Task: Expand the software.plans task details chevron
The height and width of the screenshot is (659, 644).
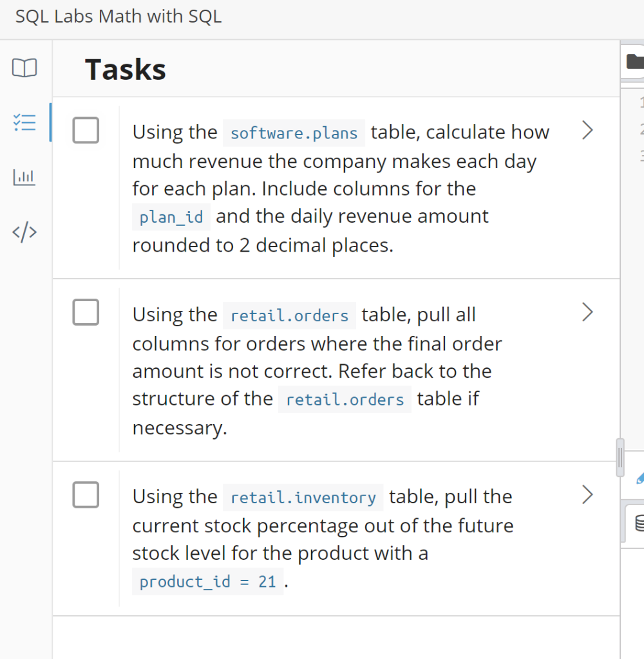Action: 587,130
